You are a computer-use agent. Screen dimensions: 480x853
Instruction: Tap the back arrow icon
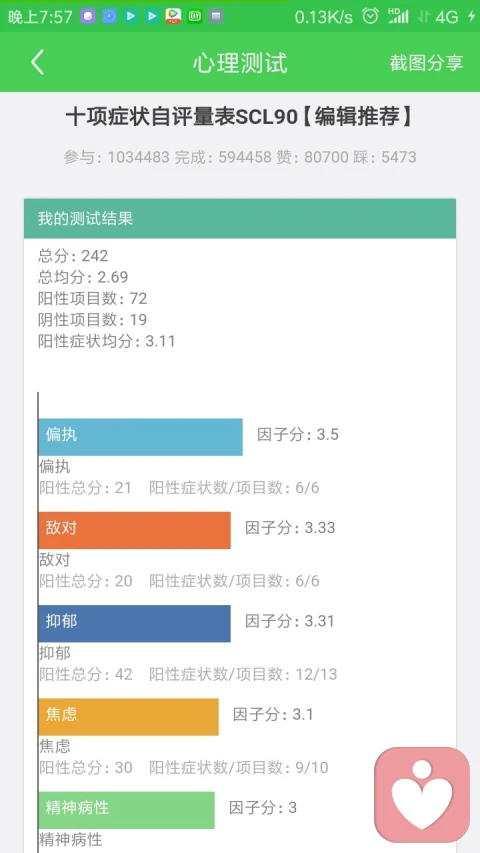coord(37,63)
